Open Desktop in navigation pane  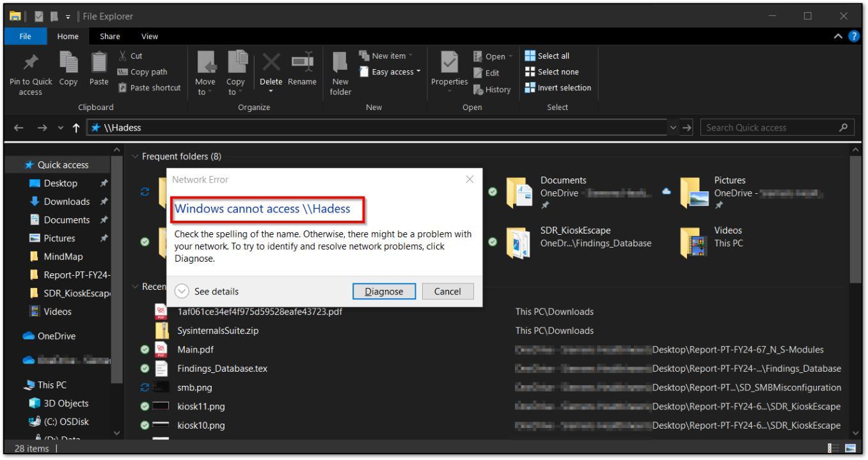[61, 184]
